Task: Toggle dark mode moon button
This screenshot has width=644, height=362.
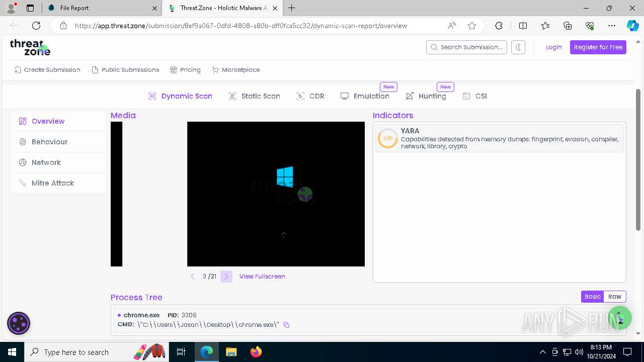Action: coord(518,47)
